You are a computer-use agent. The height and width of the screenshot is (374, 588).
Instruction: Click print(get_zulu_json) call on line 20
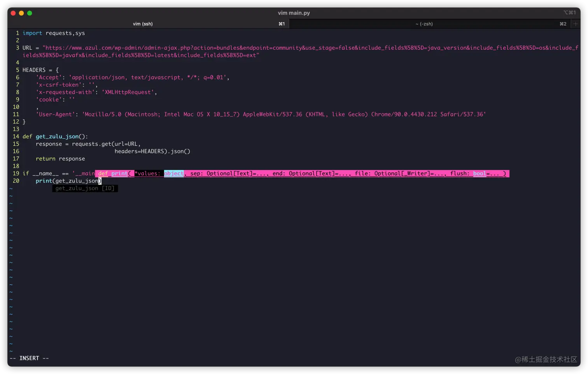coord(68,181)
